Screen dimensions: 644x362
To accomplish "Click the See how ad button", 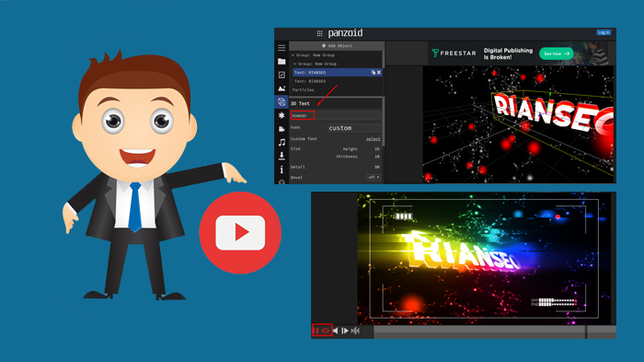I will point(556,53).
